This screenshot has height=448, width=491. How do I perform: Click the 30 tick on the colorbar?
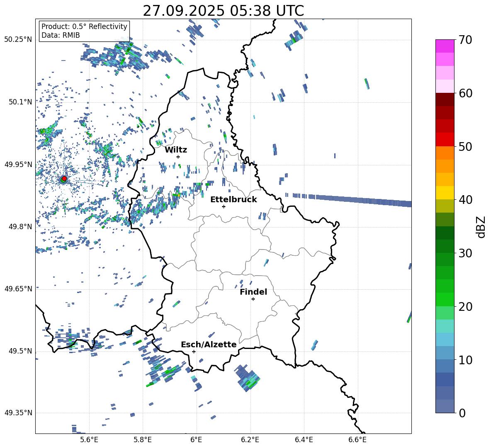pos(466,253)
